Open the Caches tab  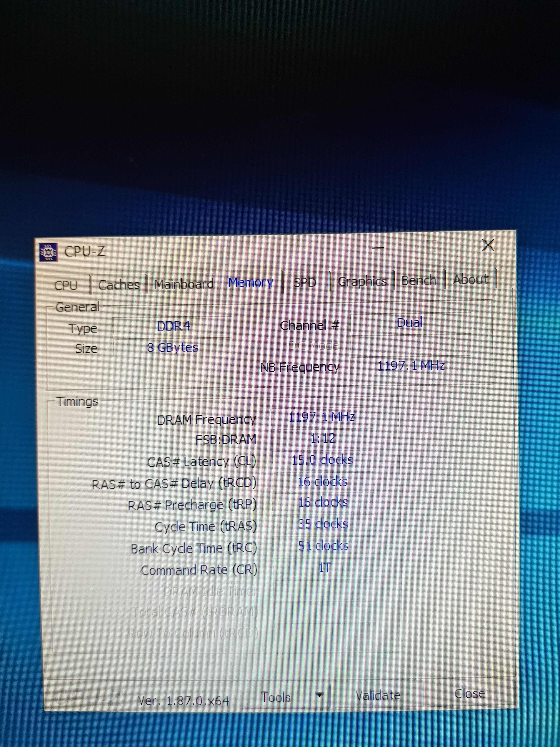tap(119, 285)
